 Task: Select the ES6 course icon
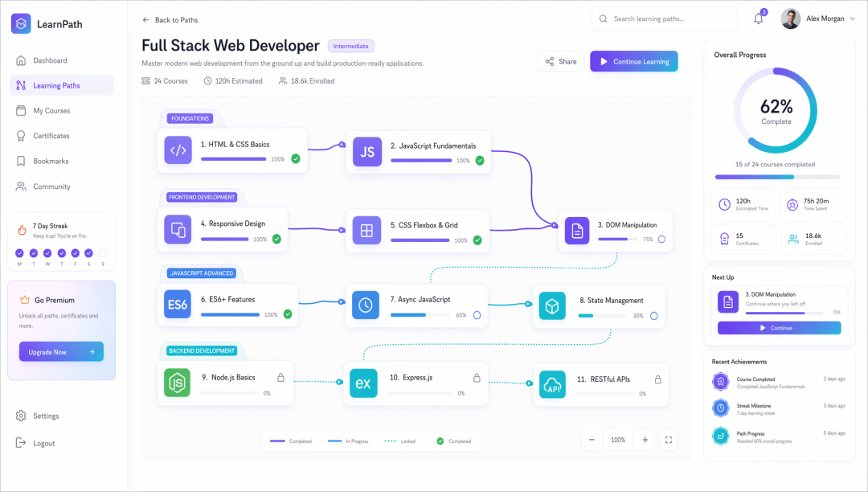point(178,305)
